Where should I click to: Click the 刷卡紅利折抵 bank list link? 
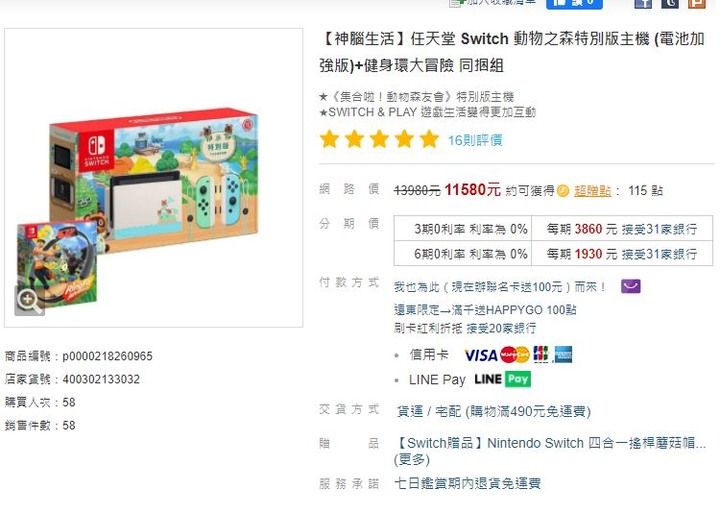coord(465,328)
